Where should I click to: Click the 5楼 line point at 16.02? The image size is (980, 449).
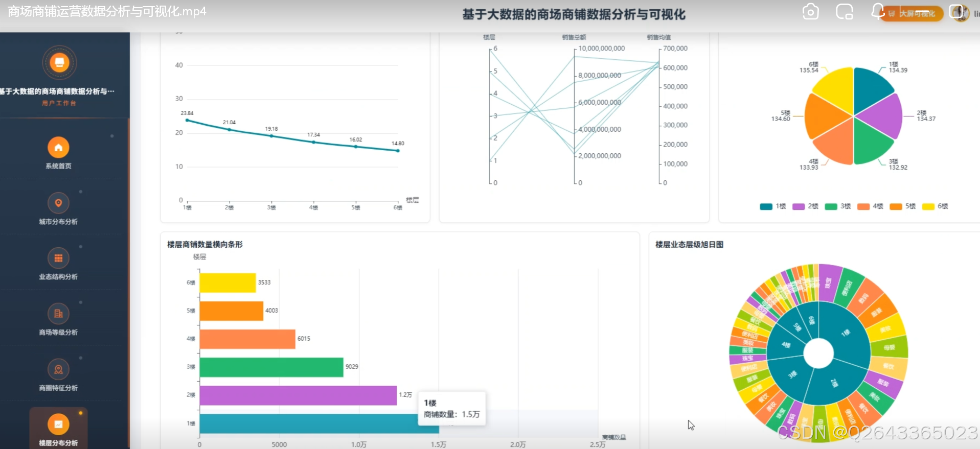[x=356, y=147]
